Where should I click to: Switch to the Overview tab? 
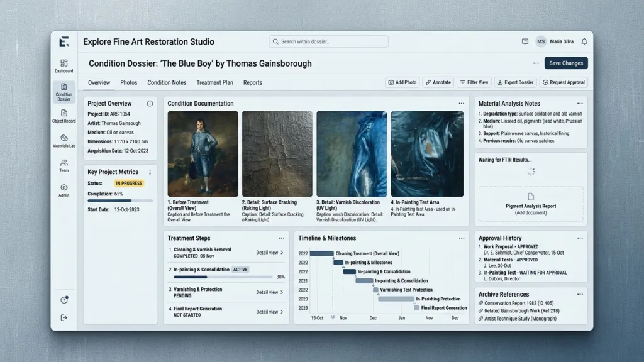(99, 82)
